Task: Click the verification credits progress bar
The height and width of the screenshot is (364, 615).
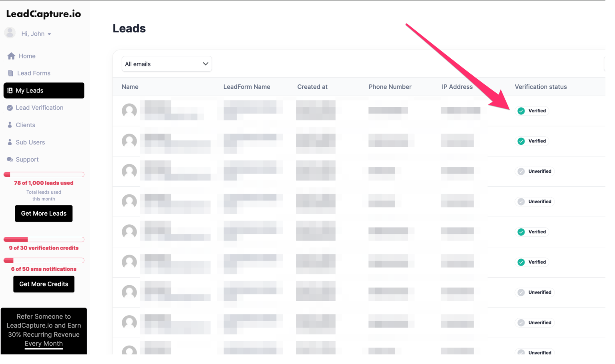Action: click(x=44, y=239)
